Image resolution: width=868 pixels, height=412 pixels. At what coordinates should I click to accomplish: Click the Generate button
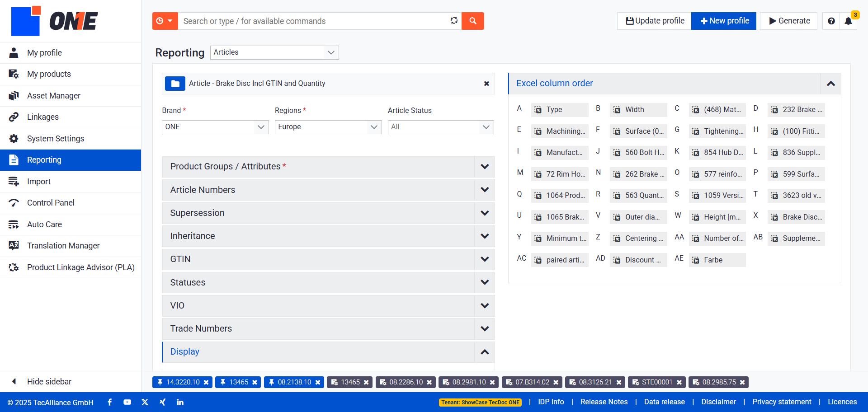(x=789, y=21)
